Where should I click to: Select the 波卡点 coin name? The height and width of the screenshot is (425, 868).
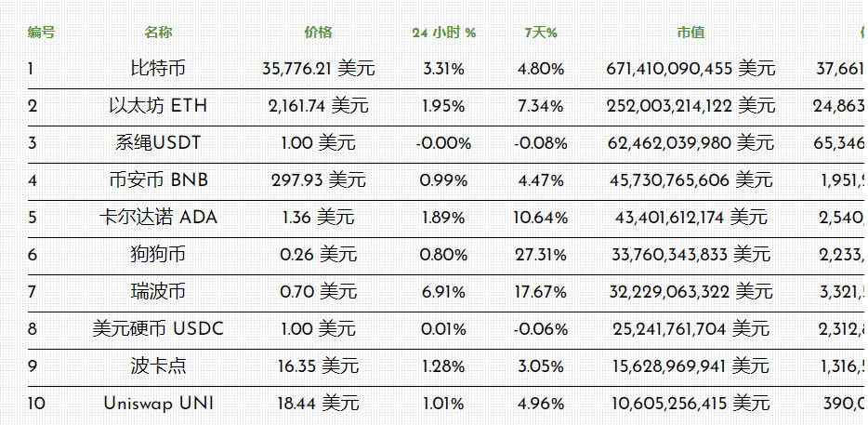click(x=158, y=366)
